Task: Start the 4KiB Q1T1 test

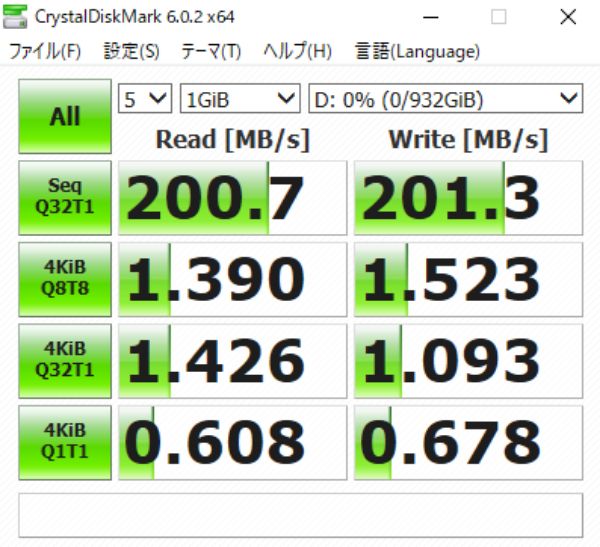Action: (x=65, y=442)
